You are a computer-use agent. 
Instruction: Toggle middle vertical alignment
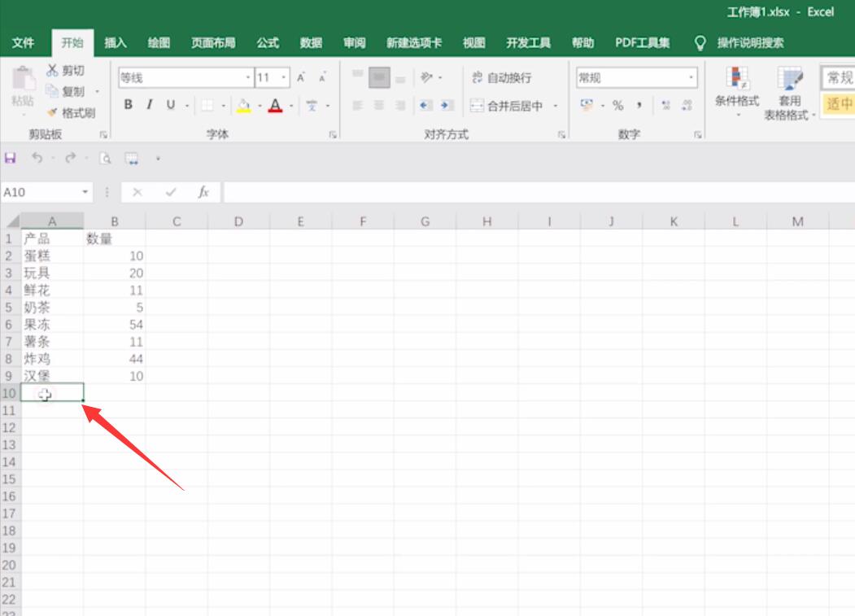pyautogui.click(x=379, y=77)
